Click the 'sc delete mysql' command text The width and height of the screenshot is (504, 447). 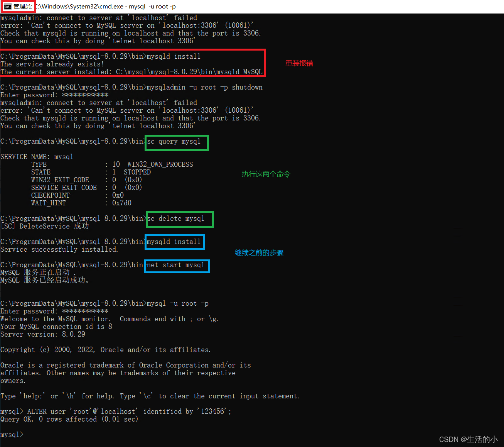(x=175, y=218)
